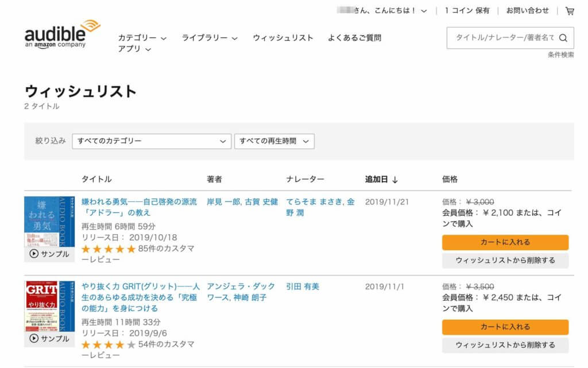Expand the ライブラリー menu
The image size is (588, 368).
[209, 38]
